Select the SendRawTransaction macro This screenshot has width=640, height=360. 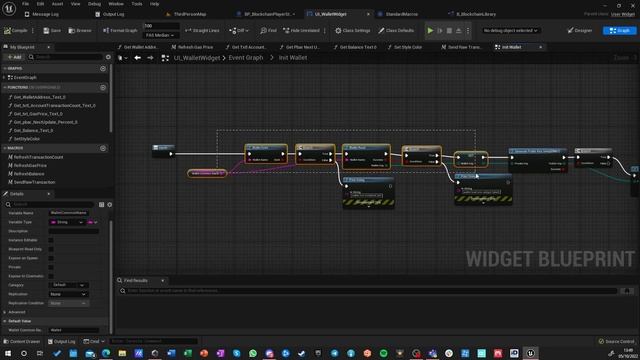pyautogui.click(x=34, y=182)
